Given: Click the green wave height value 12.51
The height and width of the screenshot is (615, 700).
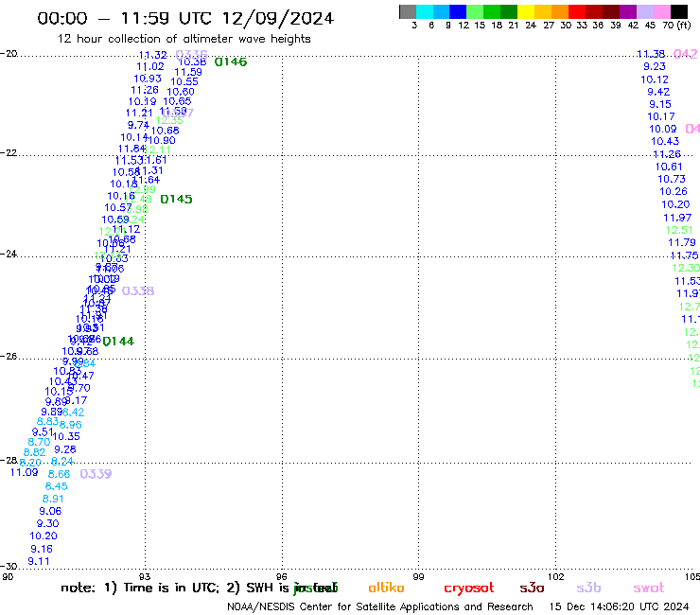Looking at the screenshot, I should [x=679, y=231].
